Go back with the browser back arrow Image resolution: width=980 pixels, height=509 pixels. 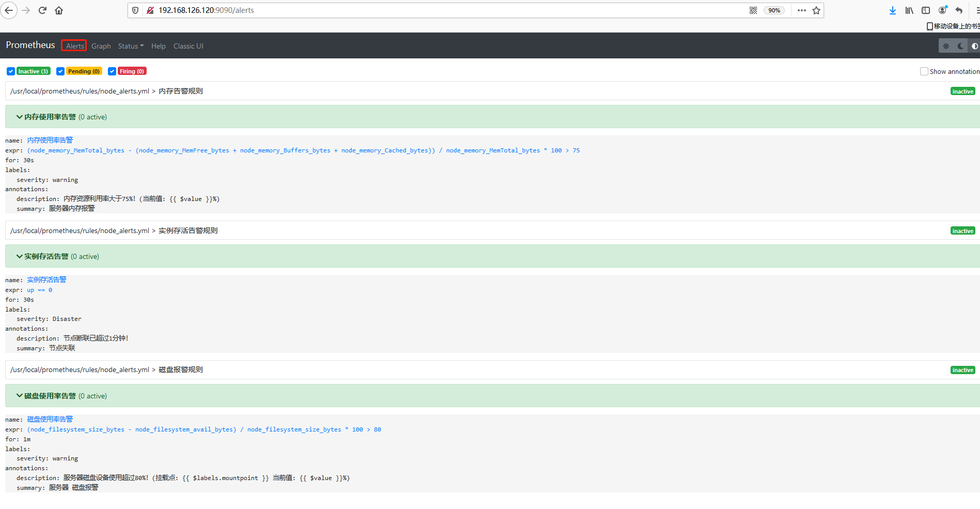pyautogui.click(x=9, y=10)
